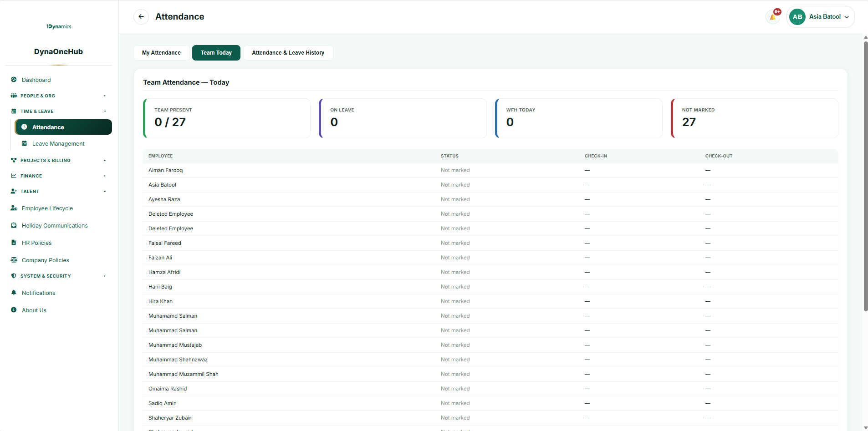Click the On Leave summary card

[x=403, y=118]
